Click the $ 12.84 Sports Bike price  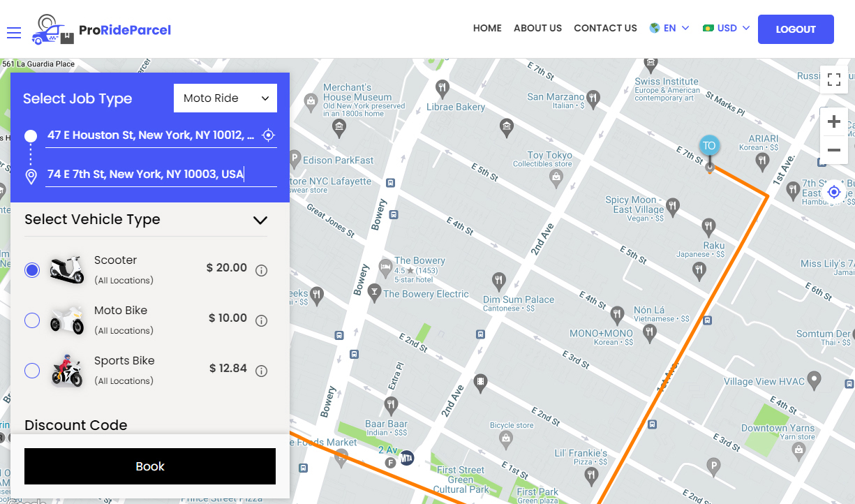pyautogui.click(x=228, y=369)
